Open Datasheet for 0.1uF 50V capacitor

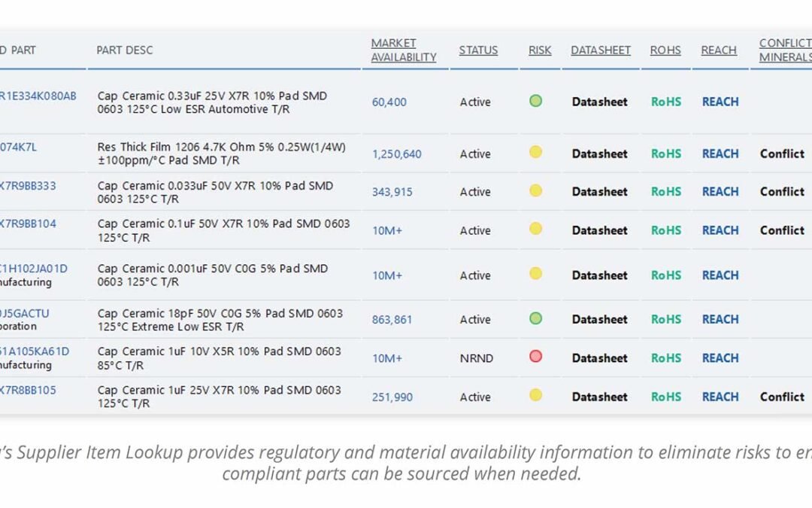(600, 230)
